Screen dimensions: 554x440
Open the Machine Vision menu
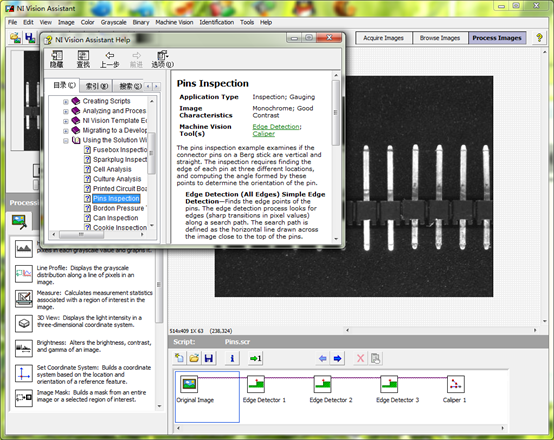pyautogui.click(x=174, y=22)
